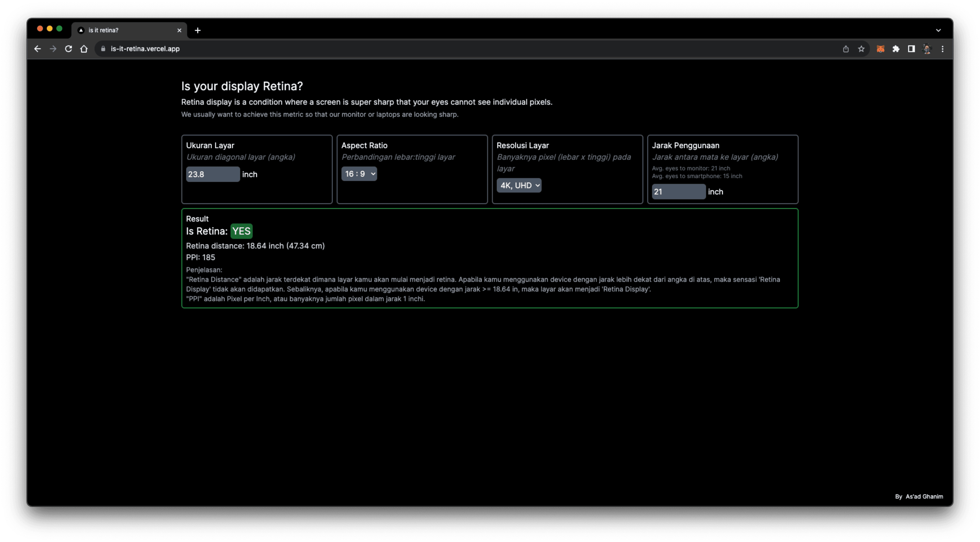The width and height of the screenshot is (980, 542).
Task: Close the 'is it retina?' tab
Action: (179, 30)
